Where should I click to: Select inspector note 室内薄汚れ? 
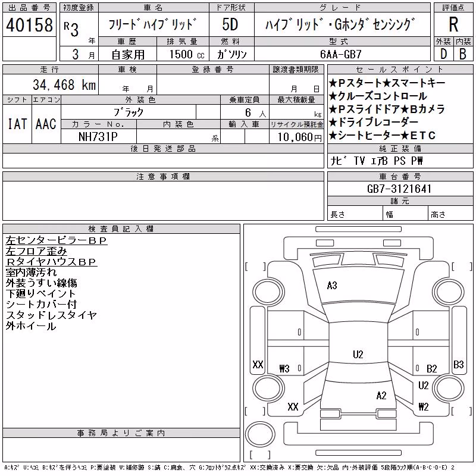tap(31, 273)
